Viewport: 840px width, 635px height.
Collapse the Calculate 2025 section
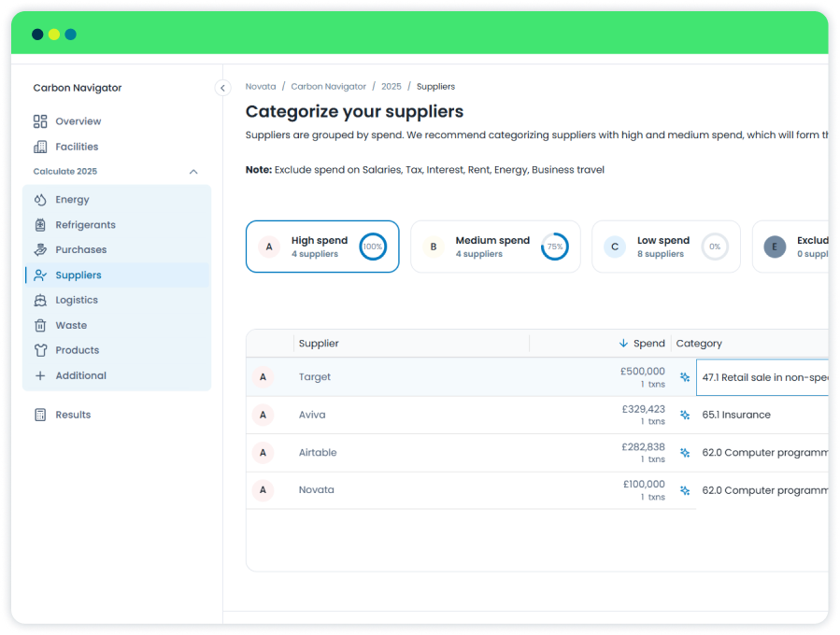tap(193, 171)
